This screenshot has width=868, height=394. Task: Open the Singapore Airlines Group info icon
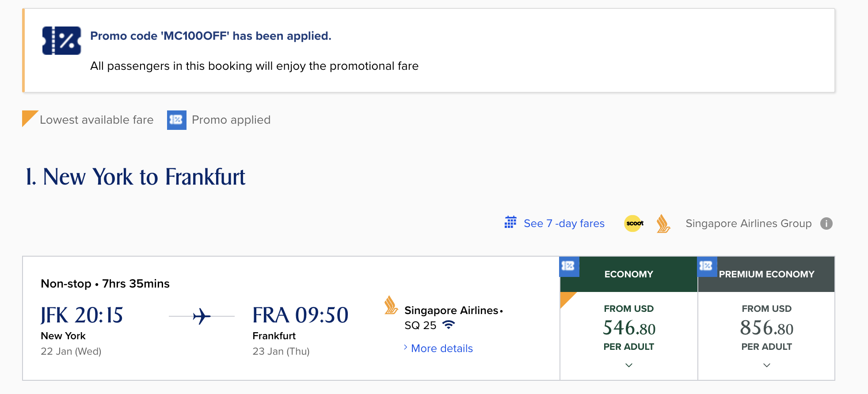click(x=827, y=224)
